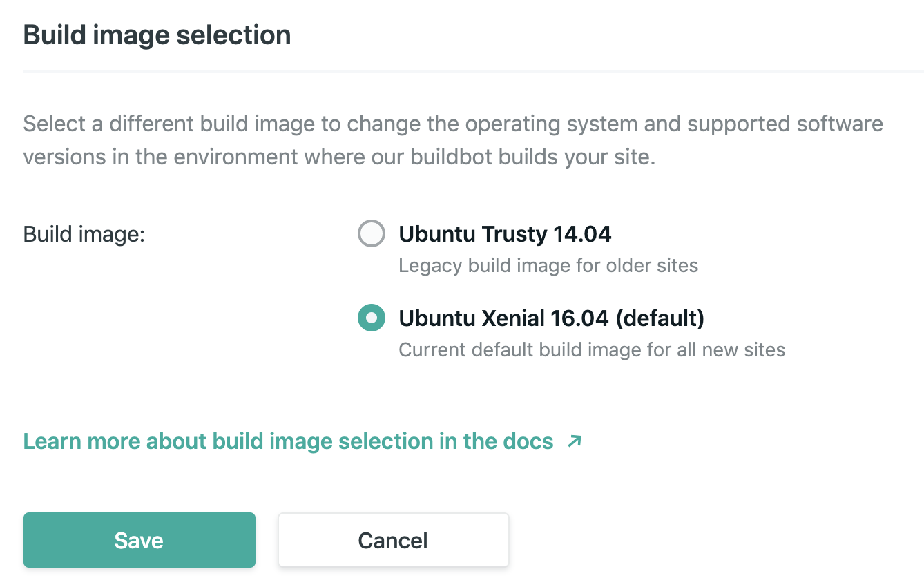Select the Ubuntu Trusty 14.04 radio button

coord(372,233)
